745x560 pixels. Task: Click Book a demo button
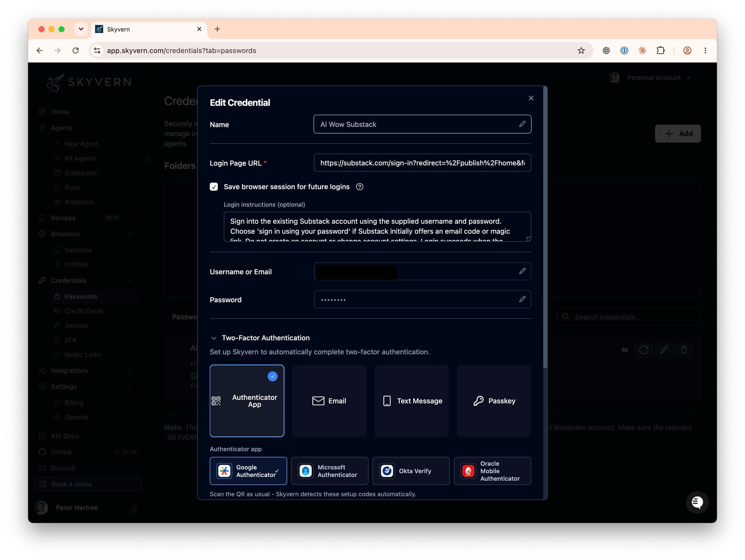[x=88, y=484]
